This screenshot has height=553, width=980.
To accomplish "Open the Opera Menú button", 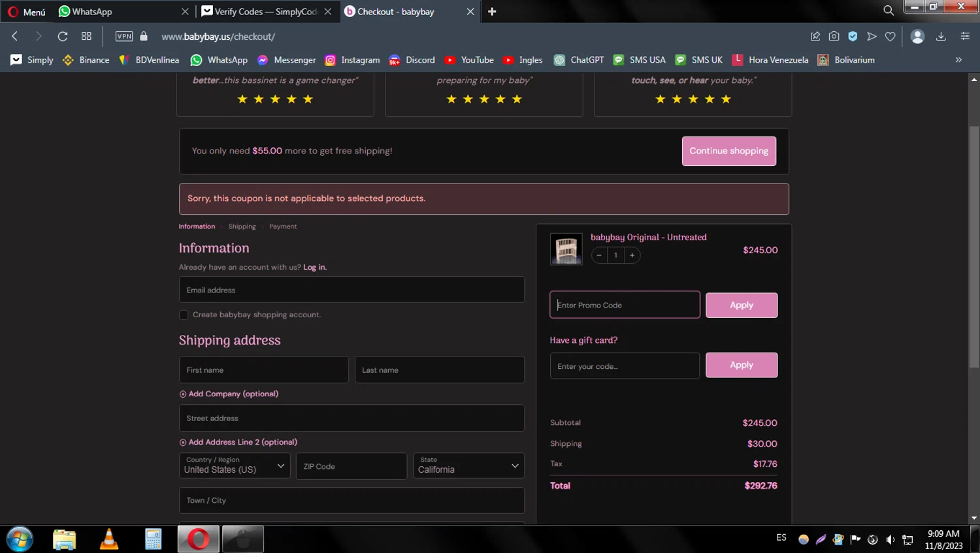I will coord(27,12).
